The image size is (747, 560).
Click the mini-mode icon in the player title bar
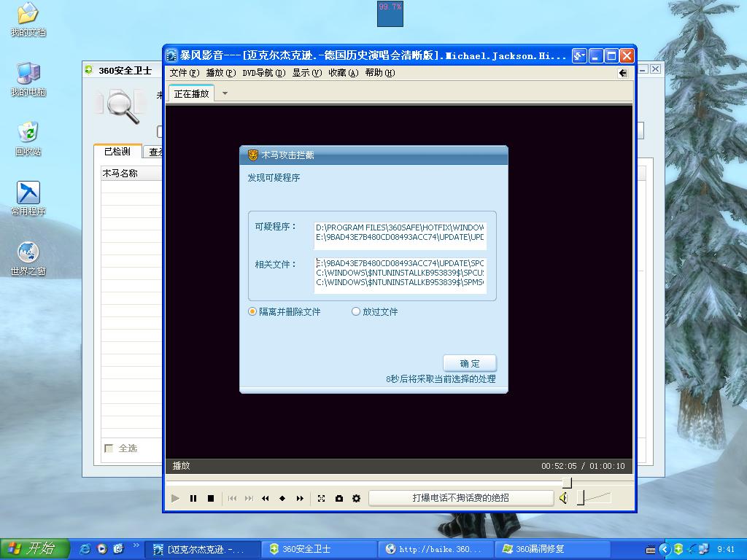pyautogui.click(x=578, y=56)
